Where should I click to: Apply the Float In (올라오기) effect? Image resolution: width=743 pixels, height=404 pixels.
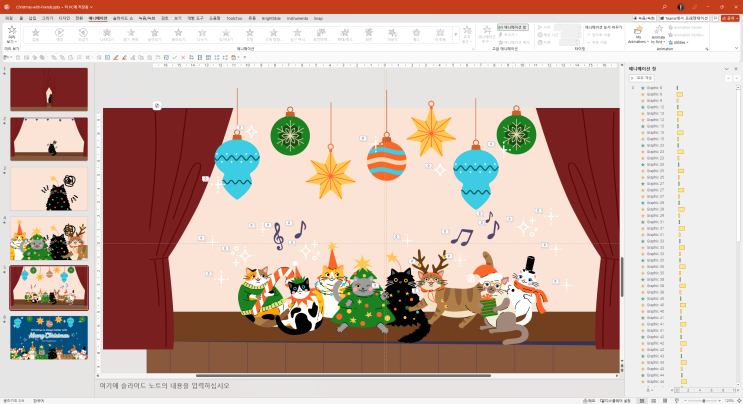coord(178,35)
